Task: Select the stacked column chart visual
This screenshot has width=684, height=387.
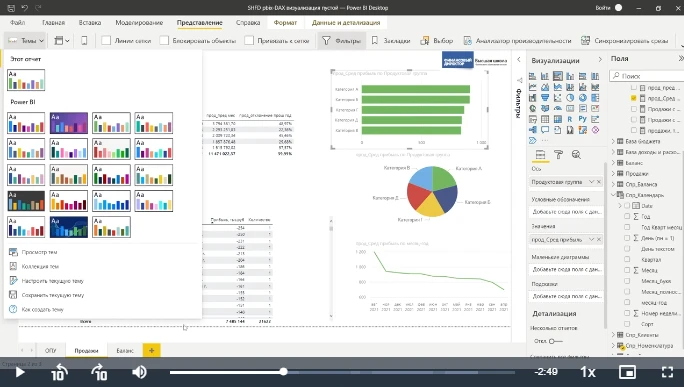Action: point(545,76)
